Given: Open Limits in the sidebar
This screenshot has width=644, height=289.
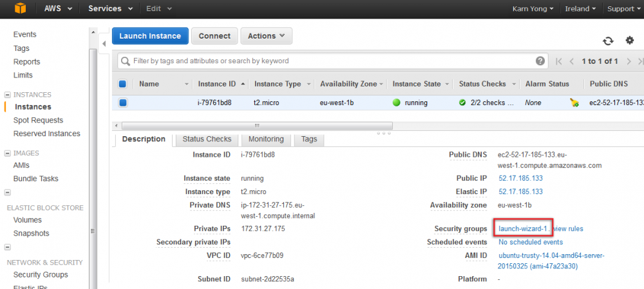Looking at the screenshot, I should point(23,75).
